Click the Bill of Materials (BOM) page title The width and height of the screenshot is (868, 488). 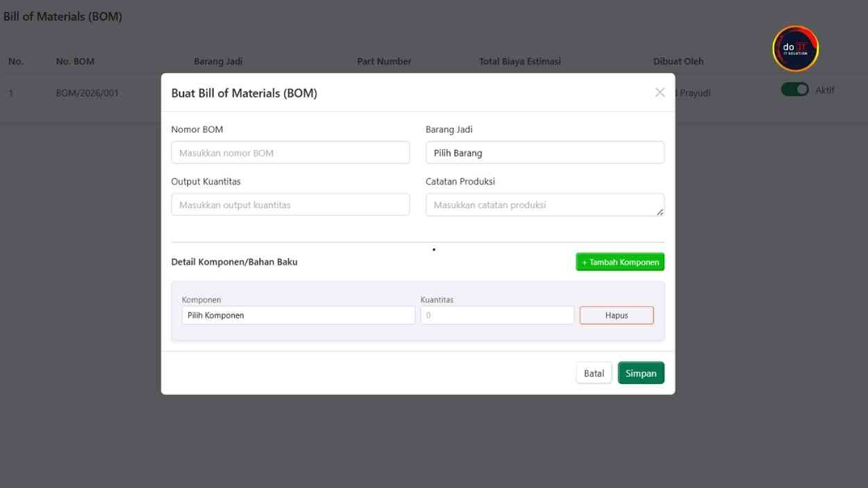click(63, 15)
